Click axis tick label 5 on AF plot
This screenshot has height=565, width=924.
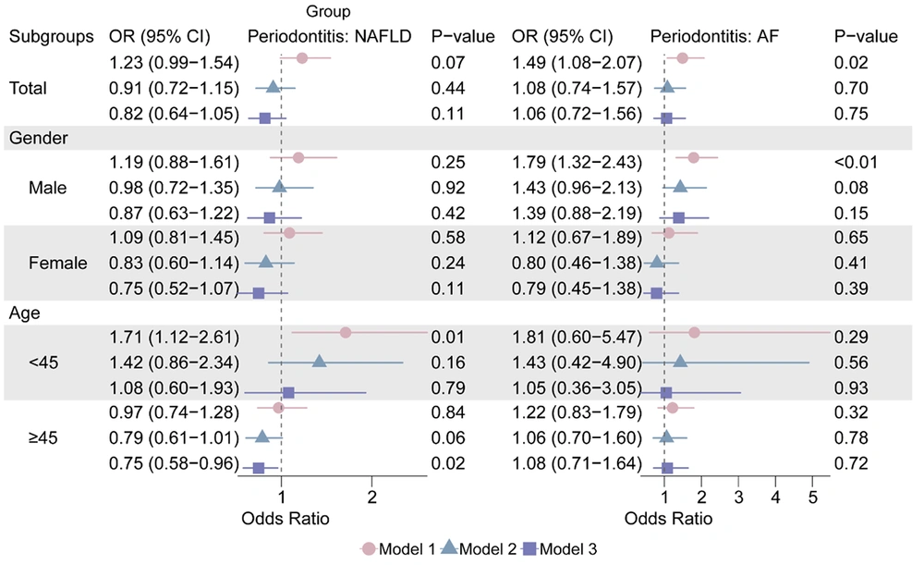[x=812, y=497]
